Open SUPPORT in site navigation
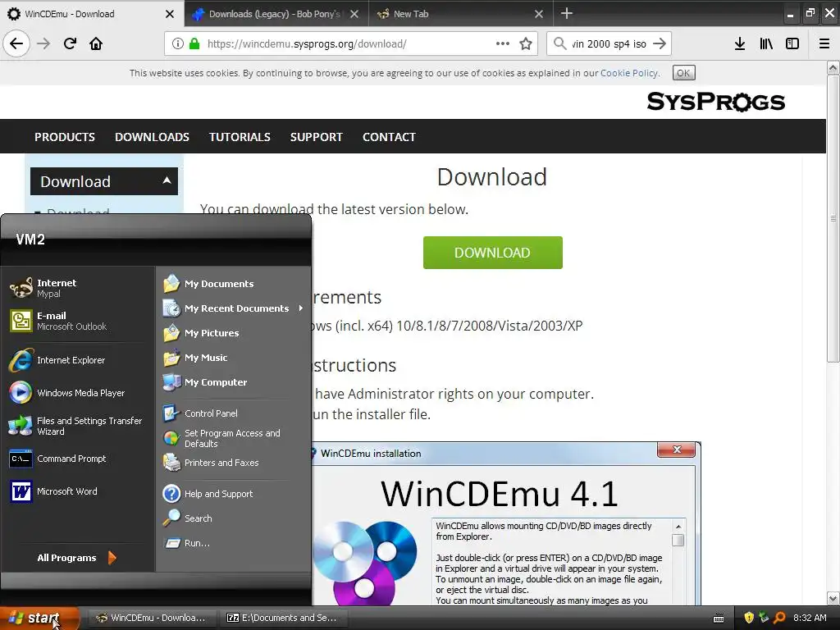Viewport: 840px width, 630px height. click(x=316, y=137)
